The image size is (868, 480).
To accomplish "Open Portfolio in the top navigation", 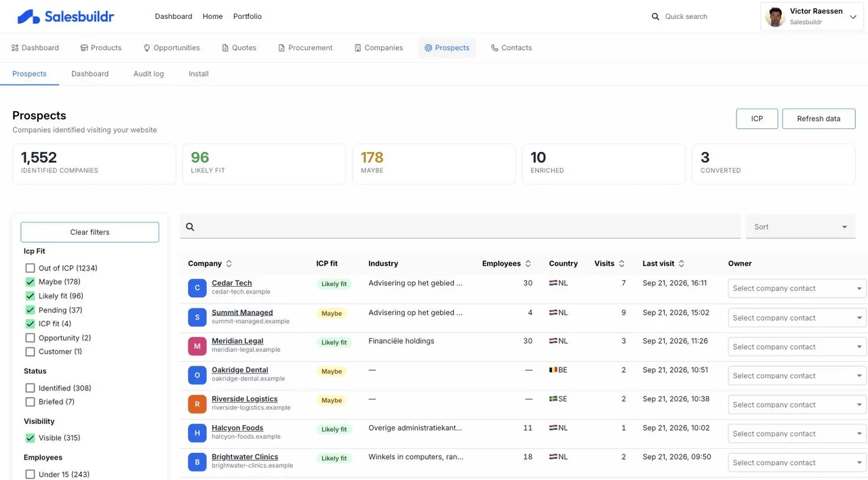I will 248,16.
